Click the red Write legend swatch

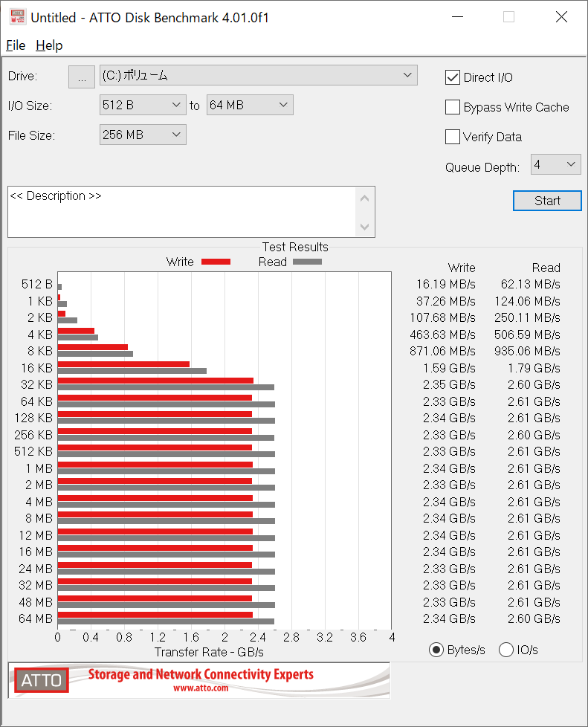[x=216, y=262]
